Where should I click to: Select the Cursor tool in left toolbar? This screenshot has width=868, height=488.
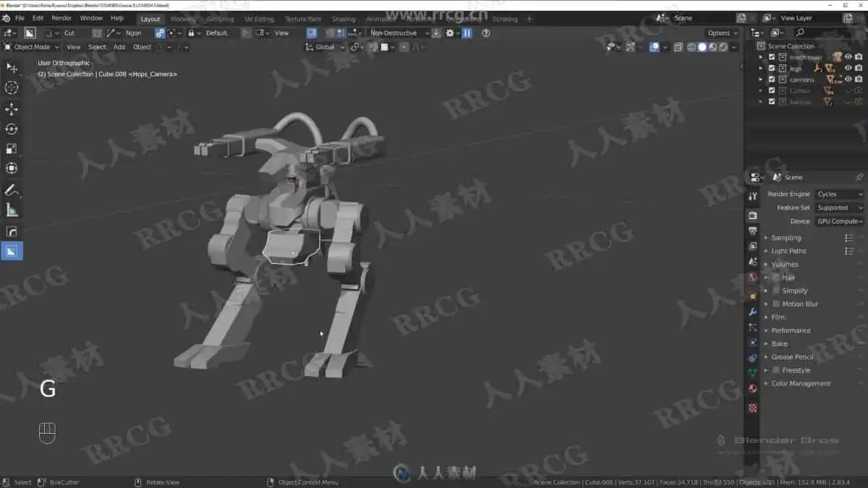[x=12, y=87]
